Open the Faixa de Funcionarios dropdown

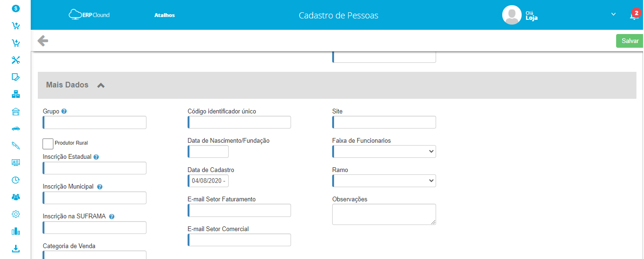(384, 151)
